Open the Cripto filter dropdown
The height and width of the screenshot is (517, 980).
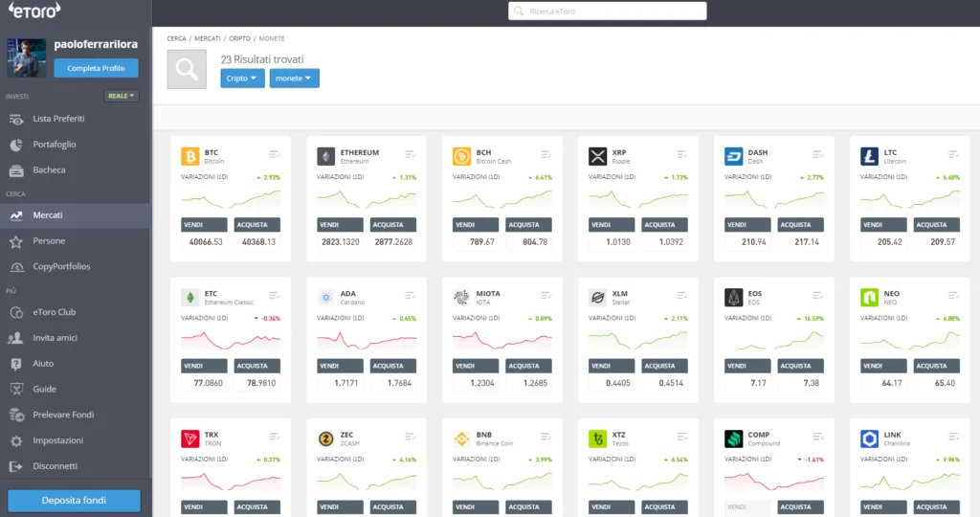point(242,79)
